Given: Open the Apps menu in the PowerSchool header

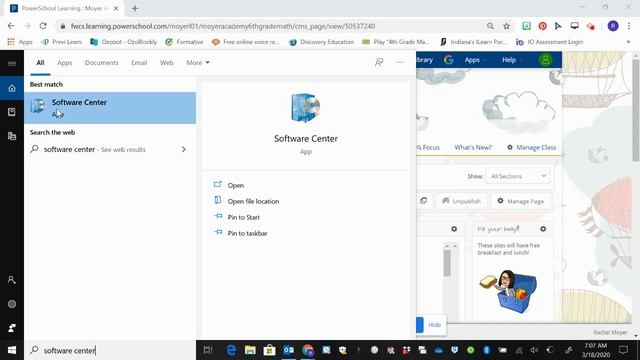Looking at the screenshot, I should point(475,60).
